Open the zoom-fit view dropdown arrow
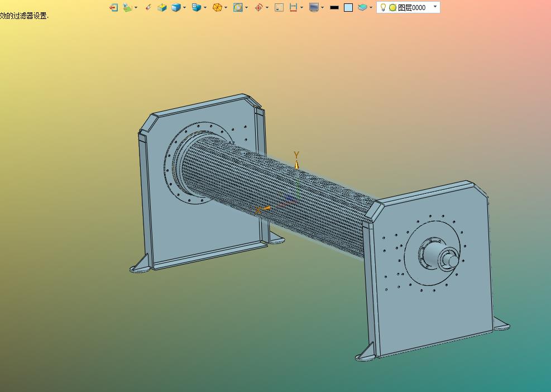The width and height of the screenshot is (551, 392). [247, 7]
